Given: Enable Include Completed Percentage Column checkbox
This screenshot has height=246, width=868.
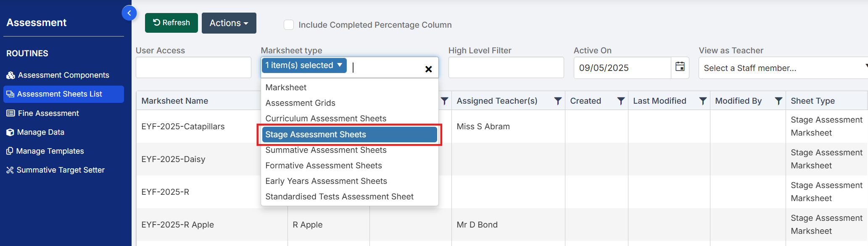Looking at the screenshot, I should [289, 25].
